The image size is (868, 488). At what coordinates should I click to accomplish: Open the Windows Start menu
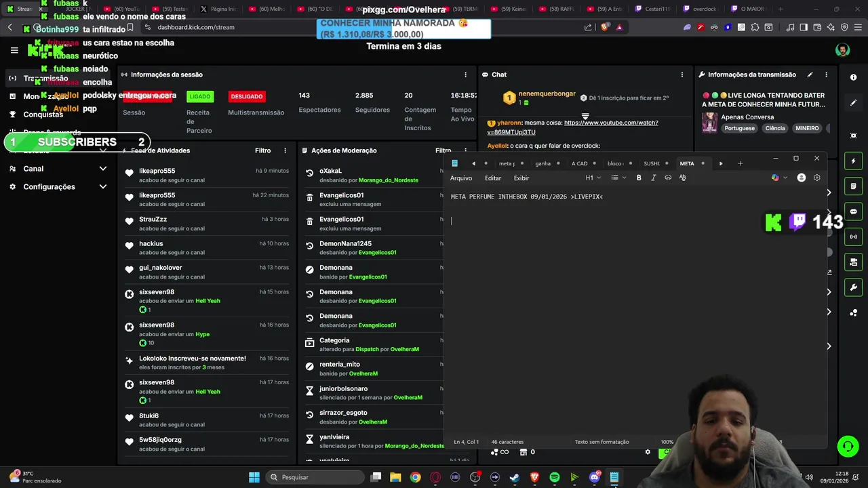click(254, 477)
